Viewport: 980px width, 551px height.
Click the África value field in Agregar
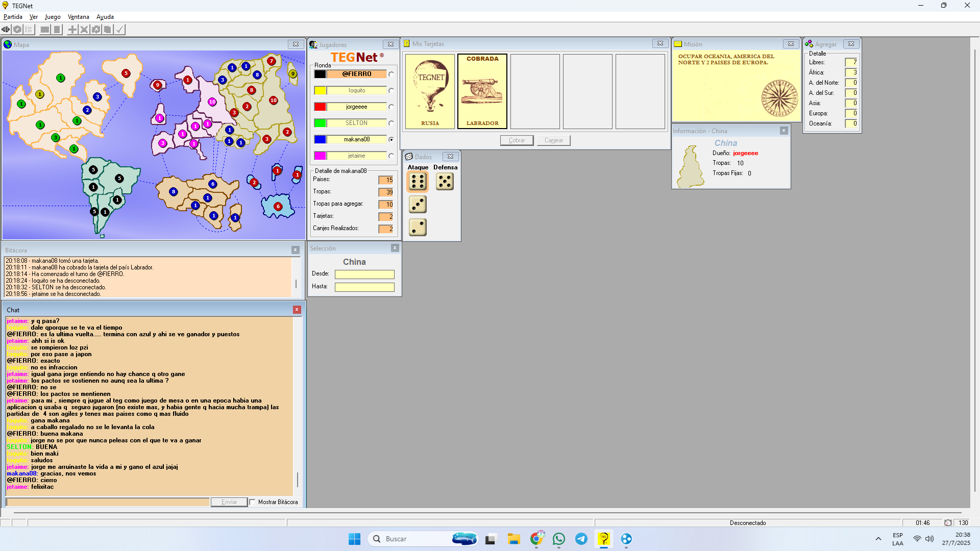(x=851, y=72)
